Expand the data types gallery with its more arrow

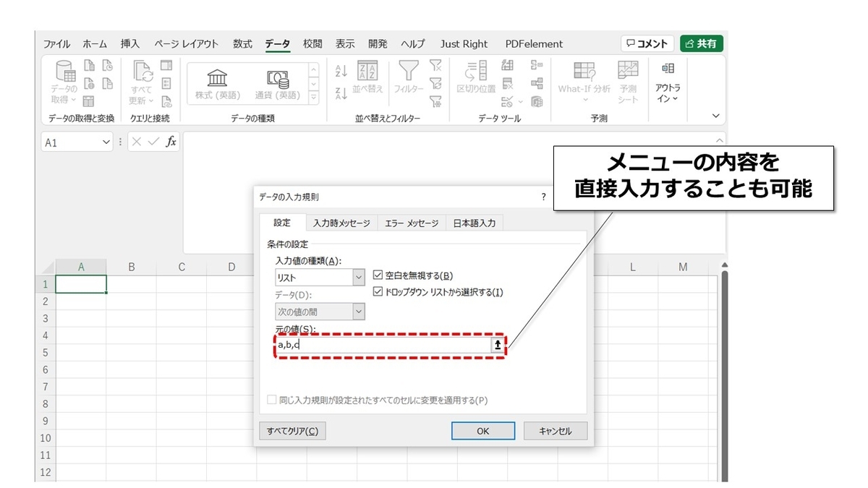[313, 95]
